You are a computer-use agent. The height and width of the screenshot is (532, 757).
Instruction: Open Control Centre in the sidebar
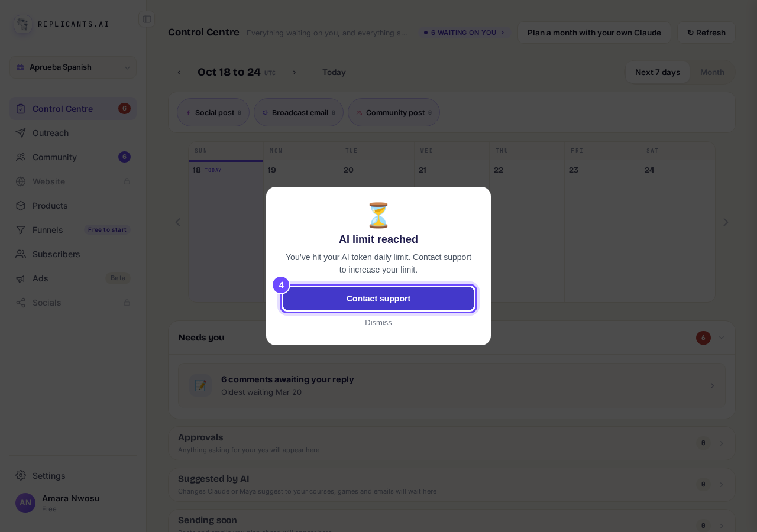pos(73,109)
